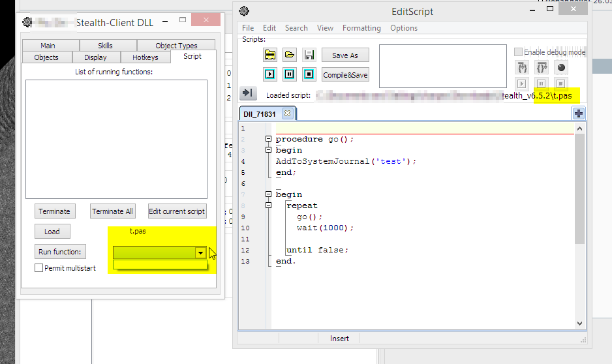Image resolution: width=612 pixels, height=364 pixels.
Task: Toggle the Enable debug mode checkbox
Action: pos(518,52)
